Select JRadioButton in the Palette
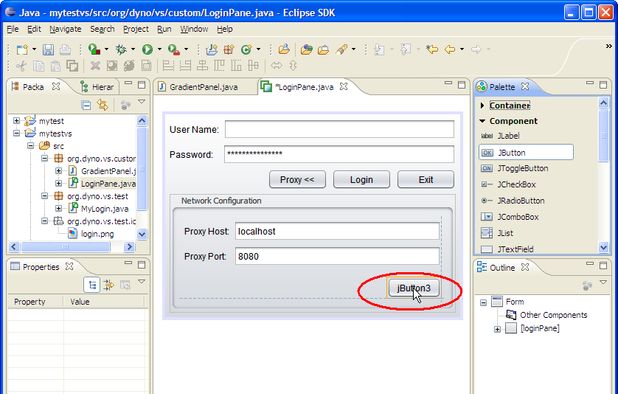The height and width of the screenshot is (394, 618). click(513, 201)
